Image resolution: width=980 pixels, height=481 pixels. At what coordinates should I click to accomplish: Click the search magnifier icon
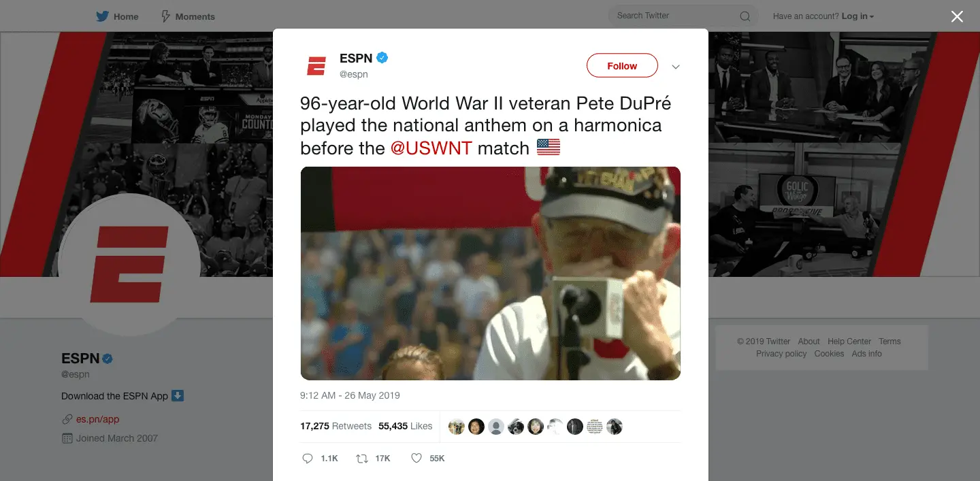745,16
